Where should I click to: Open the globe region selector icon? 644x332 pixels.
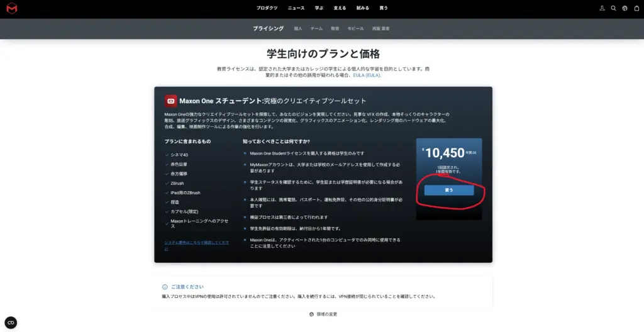click(x=625, y=8)
